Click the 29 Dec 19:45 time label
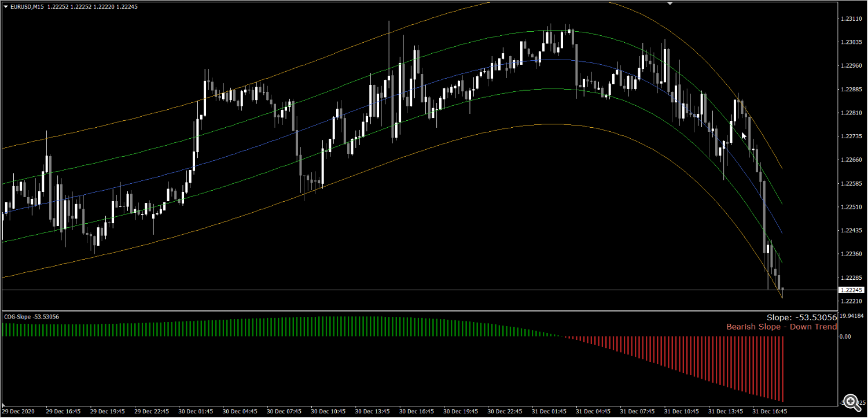The width and height of the screenshot is (868, 418). point(108,412)
